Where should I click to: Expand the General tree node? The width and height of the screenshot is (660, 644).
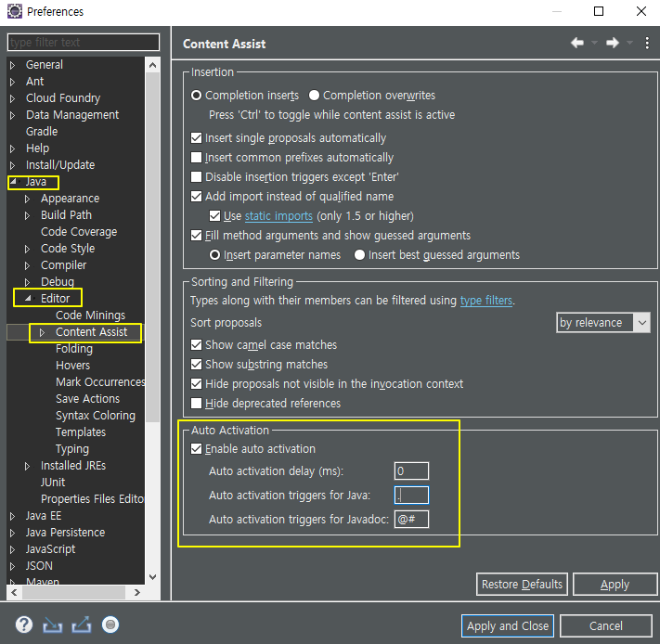[x=13, y=65]
